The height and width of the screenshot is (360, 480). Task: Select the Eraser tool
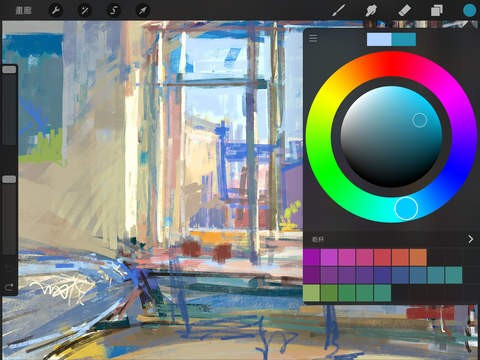coord(404,10)
